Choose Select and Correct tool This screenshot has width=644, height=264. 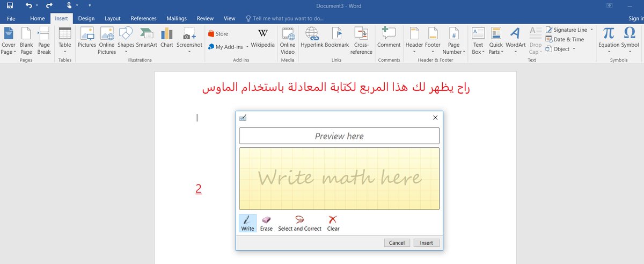click(299, 223)
